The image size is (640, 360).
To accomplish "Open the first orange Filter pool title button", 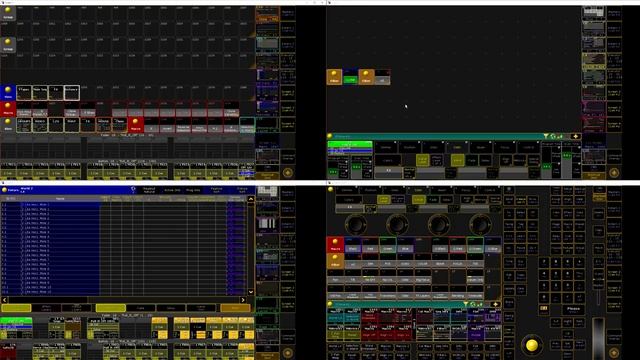I will click(334, 77).
